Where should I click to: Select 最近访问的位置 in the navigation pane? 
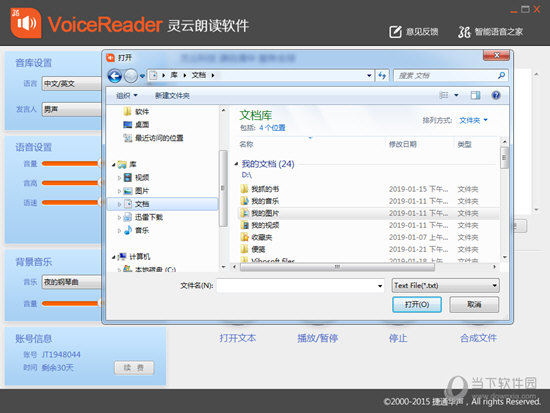coord(153,138)
